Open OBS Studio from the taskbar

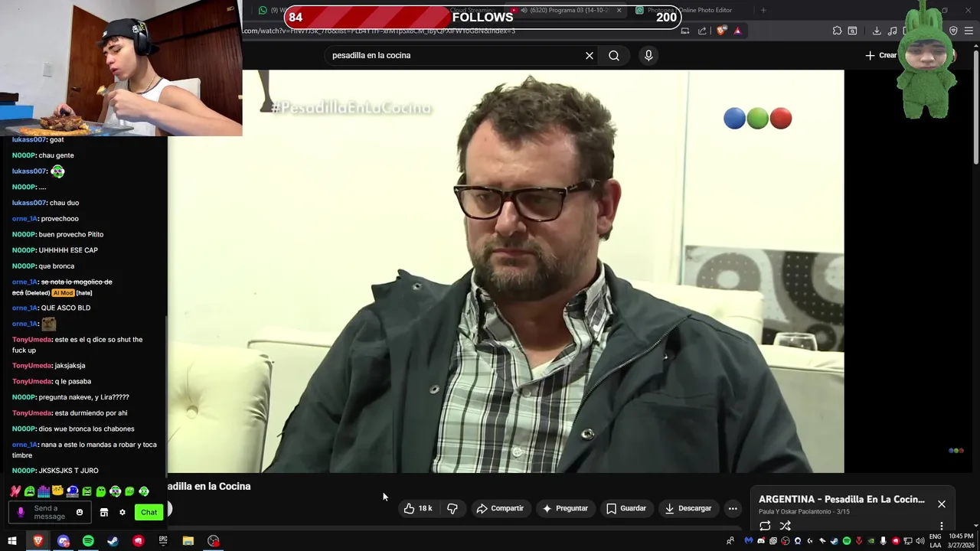pyautogui.click(x=214, y=541)
